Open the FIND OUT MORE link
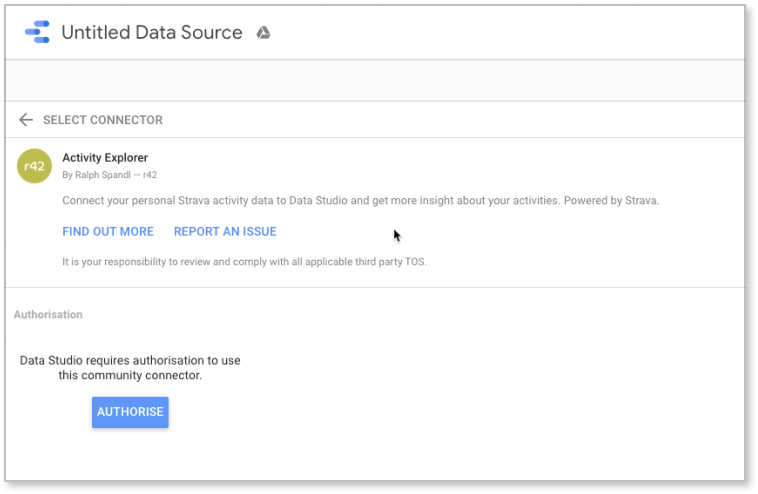This screenshot has width=758, height=494. (108, 231)
